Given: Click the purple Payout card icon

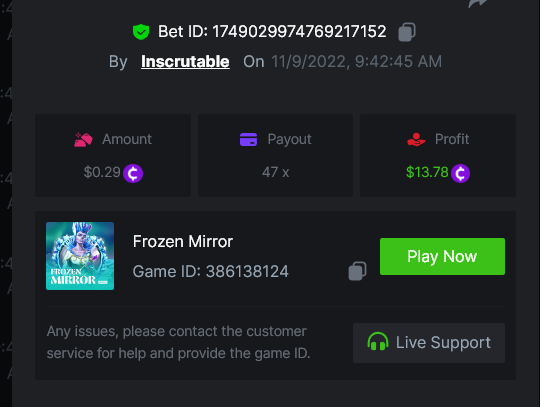Looking at the screenshot, I should pyautogui.click(x=248, y=139).
